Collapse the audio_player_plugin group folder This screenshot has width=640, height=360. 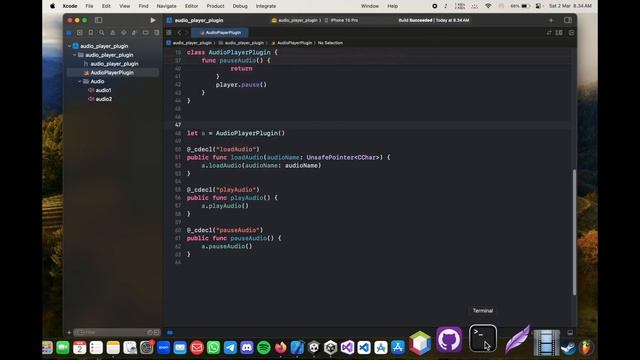tap(75, 55)
